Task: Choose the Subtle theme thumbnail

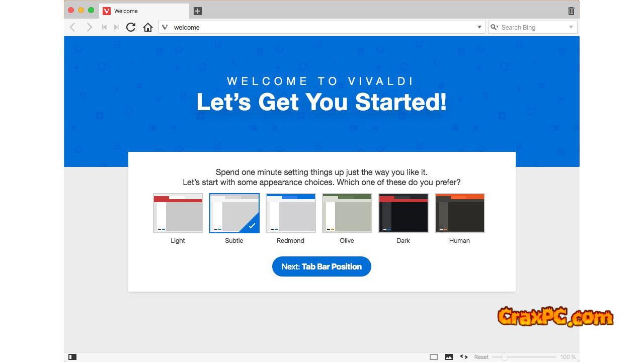Action: (x=234, y=213)
